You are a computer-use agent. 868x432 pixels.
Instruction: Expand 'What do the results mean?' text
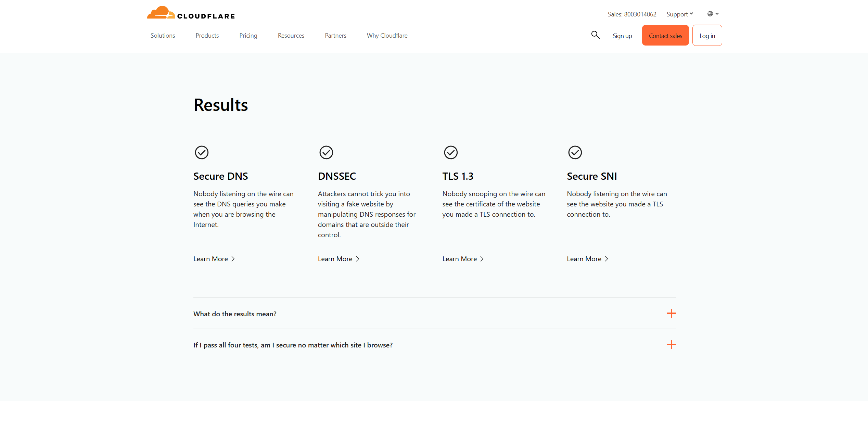click(x=235, y=314)
